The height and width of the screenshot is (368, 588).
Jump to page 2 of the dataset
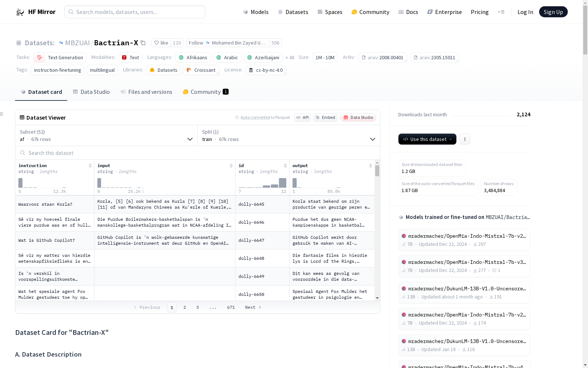tap(184, 307)
